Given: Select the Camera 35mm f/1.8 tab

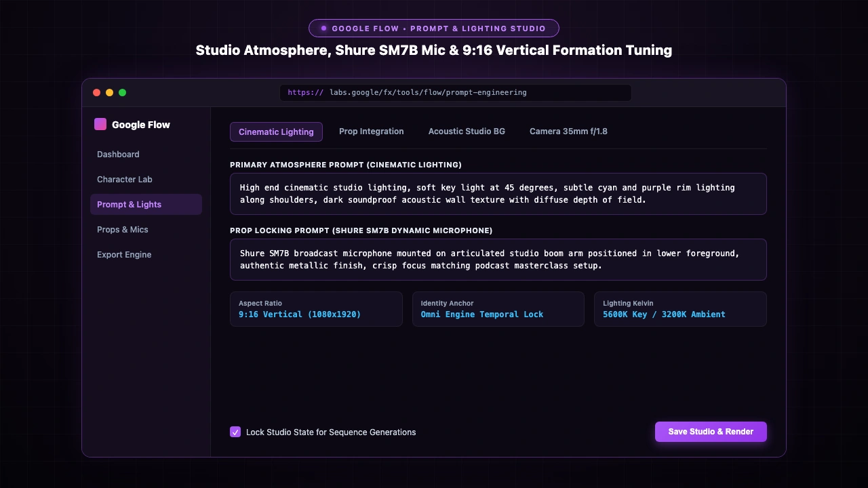Looking at the screenshot, I should [568, 131].
